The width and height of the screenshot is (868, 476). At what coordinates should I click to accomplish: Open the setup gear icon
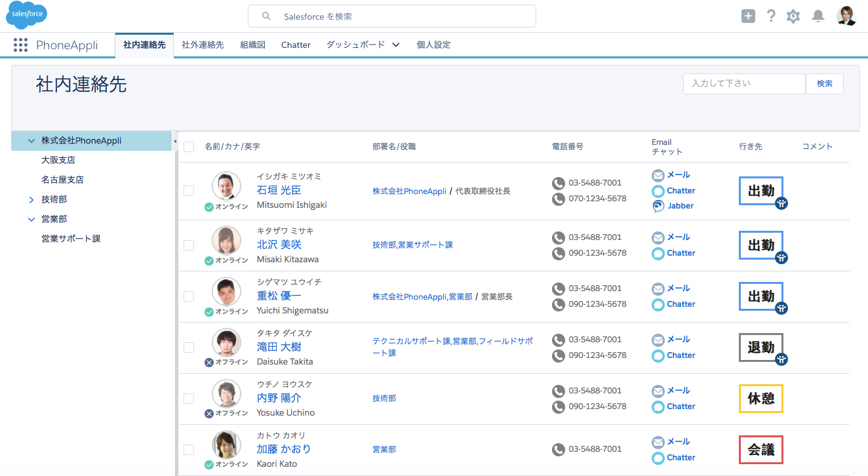[x=793, y=16]
